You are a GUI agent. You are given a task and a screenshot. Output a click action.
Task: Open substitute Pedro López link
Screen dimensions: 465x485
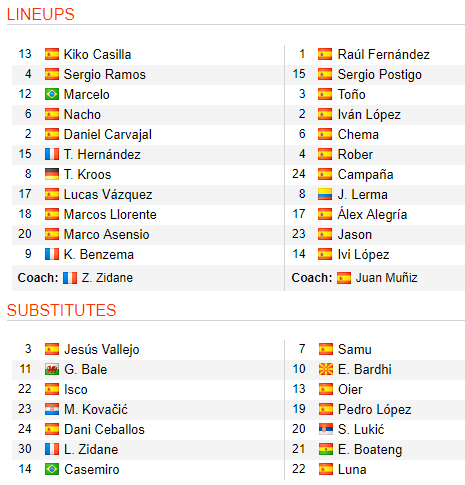tap(375, 410)
